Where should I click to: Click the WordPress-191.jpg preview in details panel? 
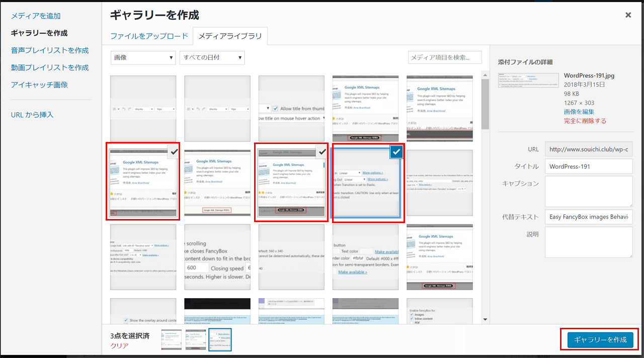tap(528, 80)
